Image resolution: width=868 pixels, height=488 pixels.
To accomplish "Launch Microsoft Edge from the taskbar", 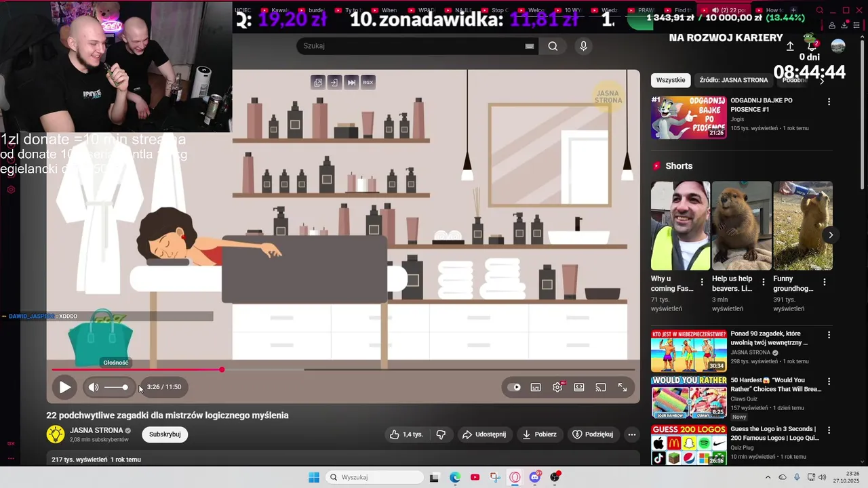I will (455, 477).
